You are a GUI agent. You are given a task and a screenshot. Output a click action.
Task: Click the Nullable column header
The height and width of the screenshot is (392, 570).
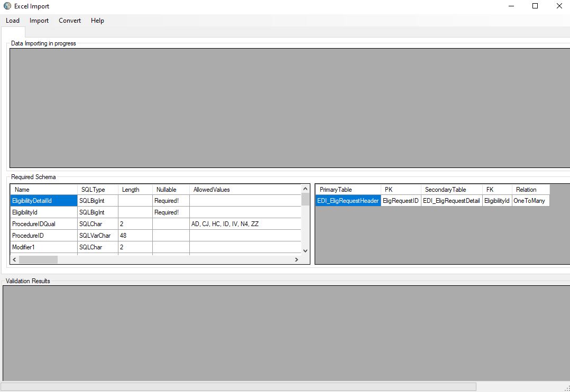(x=171, y=190)
